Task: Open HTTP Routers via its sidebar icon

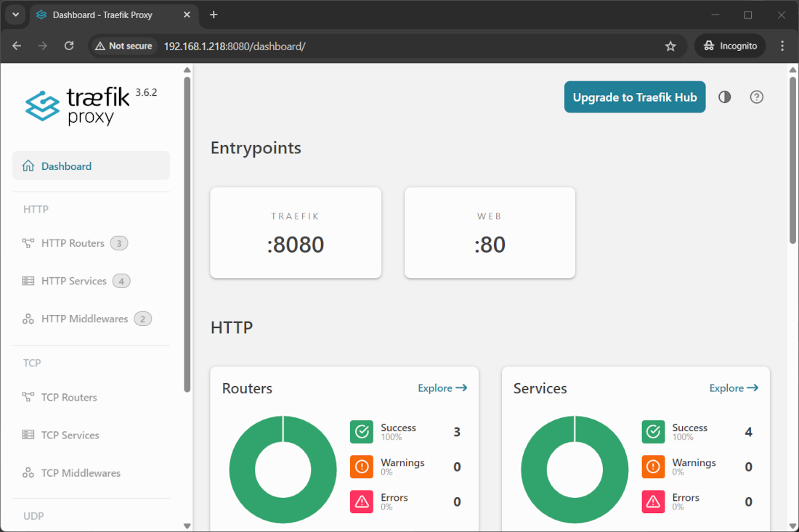Action: point(28,243)
